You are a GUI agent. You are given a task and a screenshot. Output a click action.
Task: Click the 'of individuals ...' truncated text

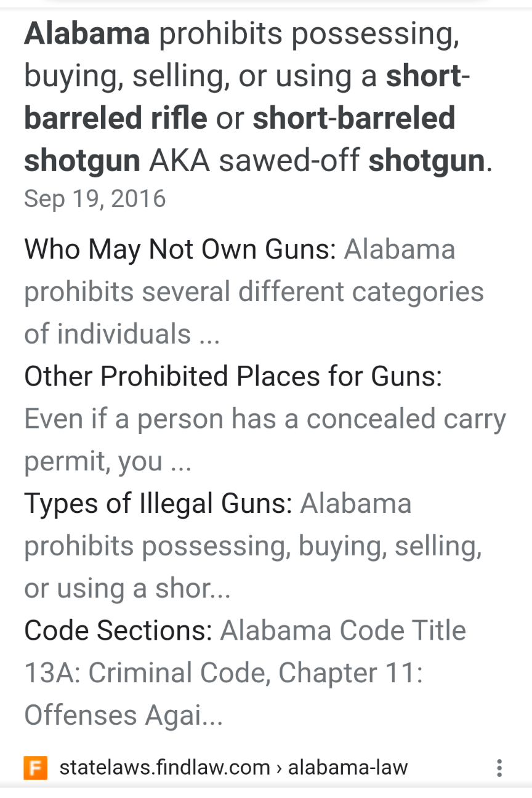coord(122,334)
